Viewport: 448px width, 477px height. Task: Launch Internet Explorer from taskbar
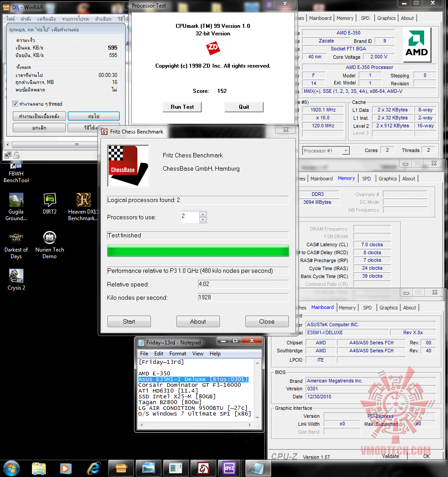[93, 469]
